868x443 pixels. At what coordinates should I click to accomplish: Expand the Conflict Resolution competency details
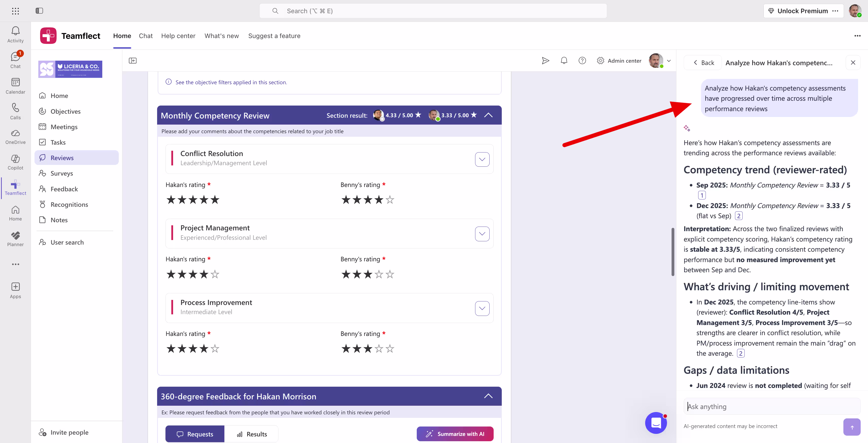coord(482,159)
